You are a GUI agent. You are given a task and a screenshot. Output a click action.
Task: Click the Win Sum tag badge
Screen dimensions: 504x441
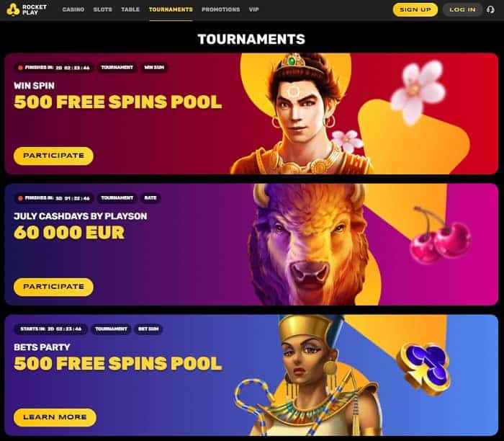click(154, 68)
